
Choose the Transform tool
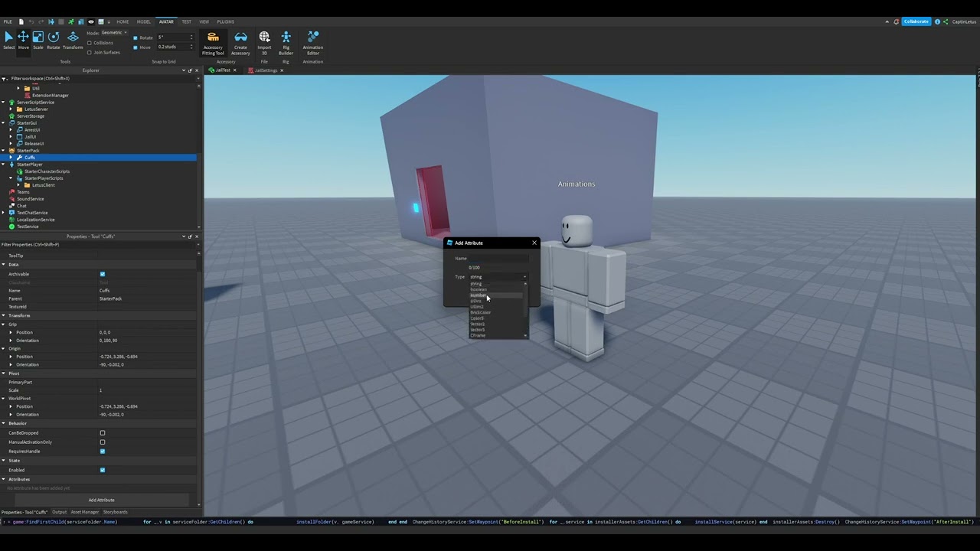coord(73,40)
